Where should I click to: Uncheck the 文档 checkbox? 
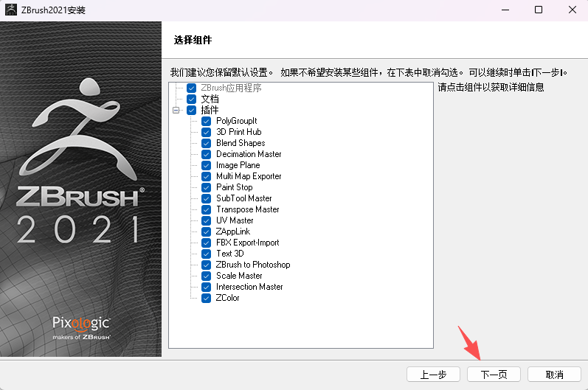tap(191, 99)
